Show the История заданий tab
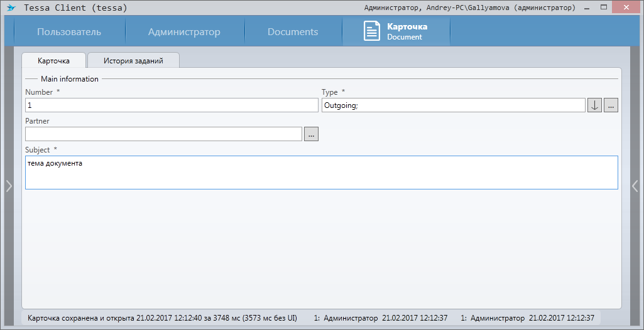The image size is (644, 330). point(133,61)
